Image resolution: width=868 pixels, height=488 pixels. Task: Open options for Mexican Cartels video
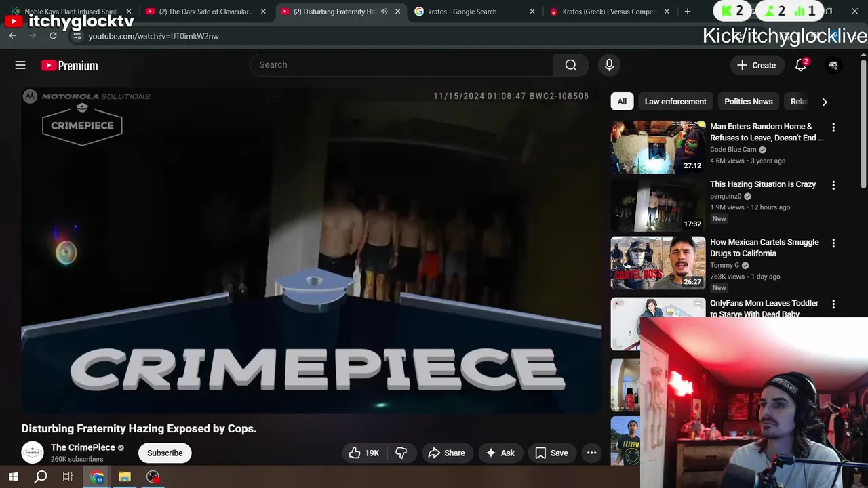tap(833, 243)
